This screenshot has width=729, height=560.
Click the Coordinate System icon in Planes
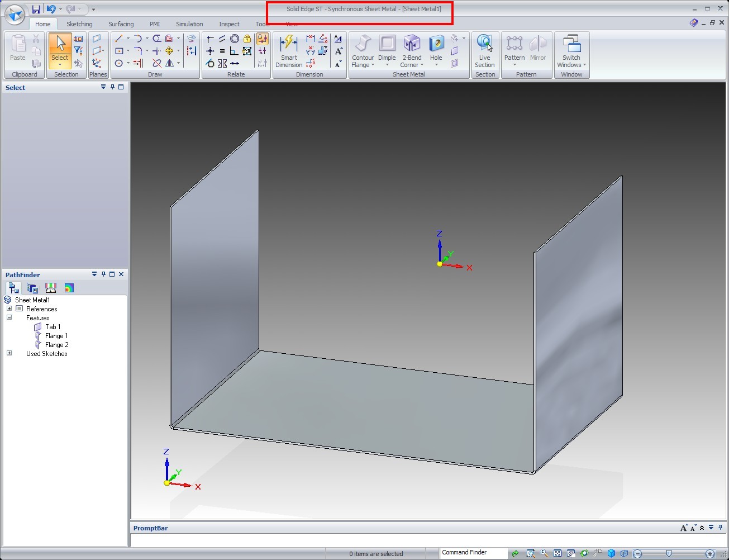tap(97, 63)
